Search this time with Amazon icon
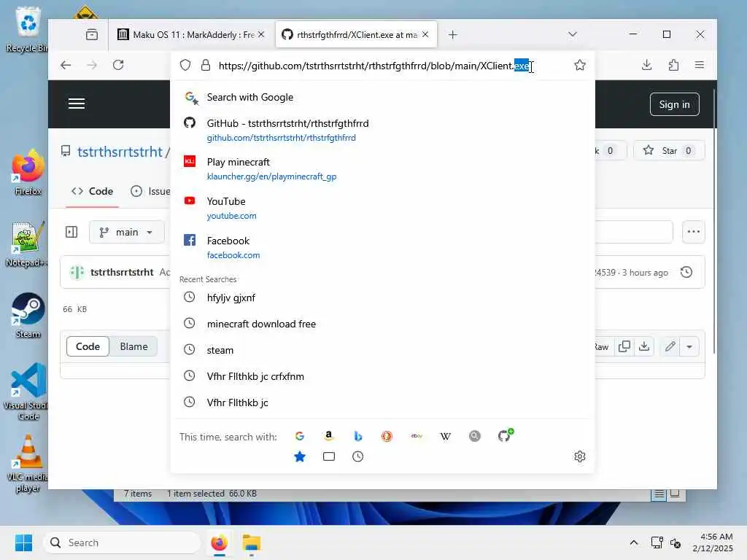This screenshot has height=560, width=747. tap(329, 436)
